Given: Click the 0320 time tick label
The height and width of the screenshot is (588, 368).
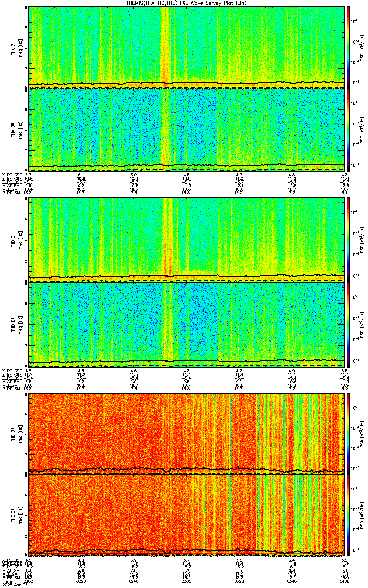Looking at the screenshot, I should click(x=239, y=581).
